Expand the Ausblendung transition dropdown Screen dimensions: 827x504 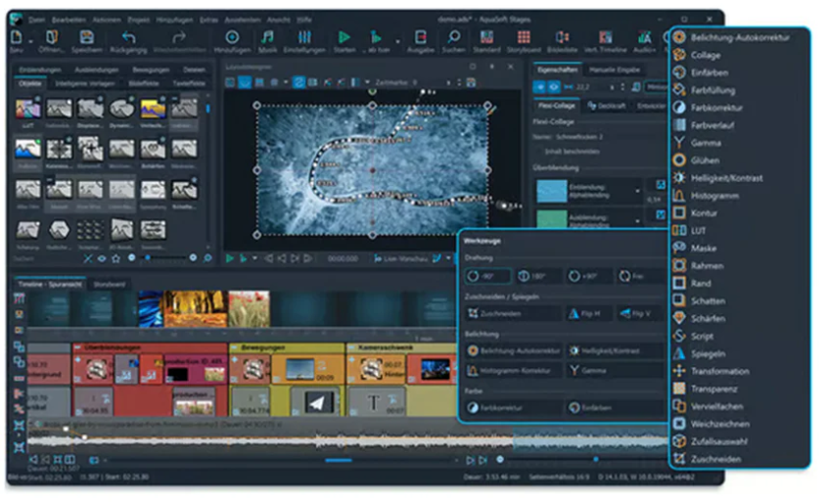click(638, 220)
